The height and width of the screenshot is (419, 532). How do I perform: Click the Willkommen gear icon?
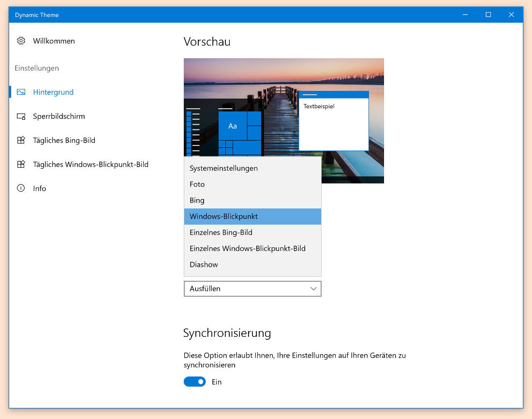click(21, 41)
